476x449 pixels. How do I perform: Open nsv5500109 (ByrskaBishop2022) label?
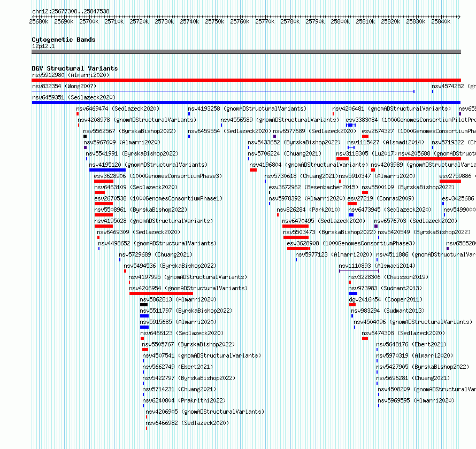pyautogui.click(x=408, y=187)
